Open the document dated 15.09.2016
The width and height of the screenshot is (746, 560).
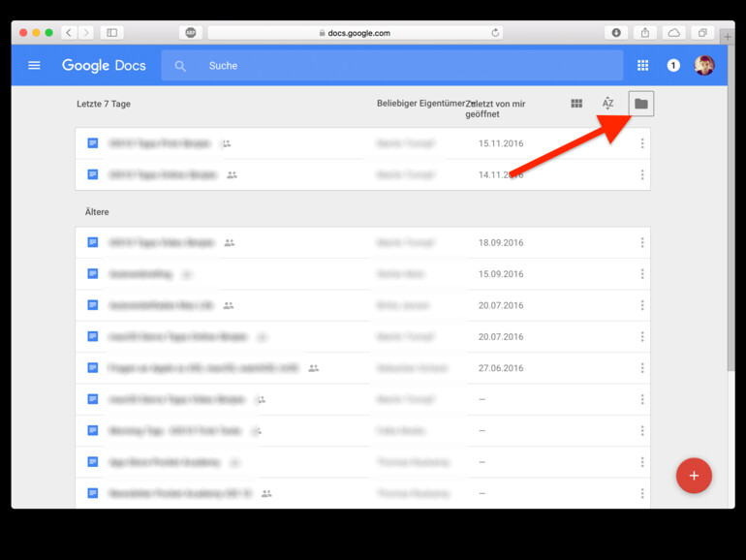pyautogui.click(x=362, y=274)
